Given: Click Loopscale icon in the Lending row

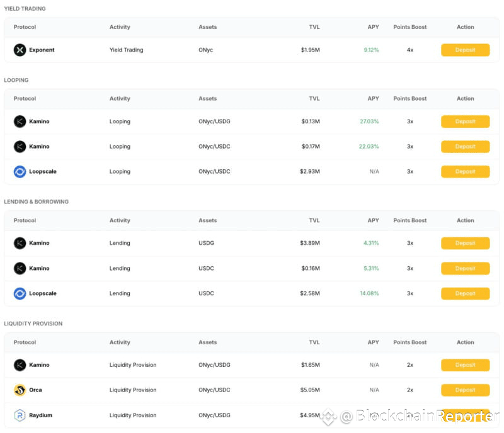Looking at the screenshot, I should pos(20,293).
